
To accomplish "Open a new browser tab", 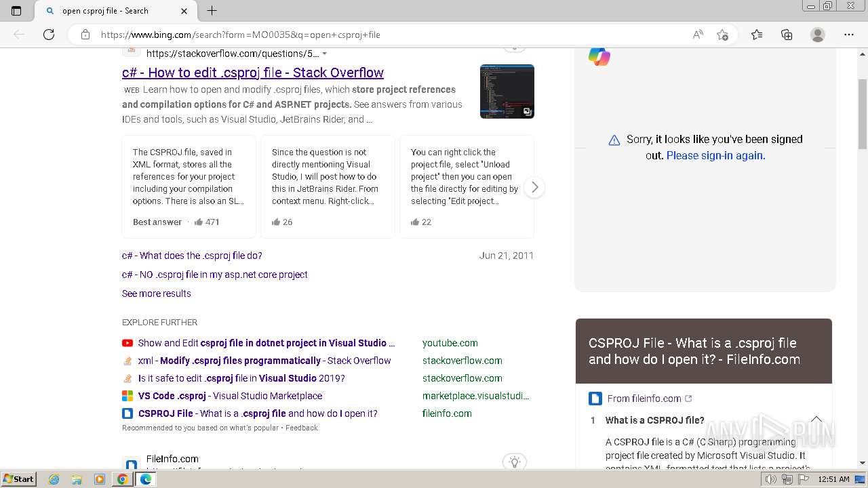I will click(x=212, y=11).
